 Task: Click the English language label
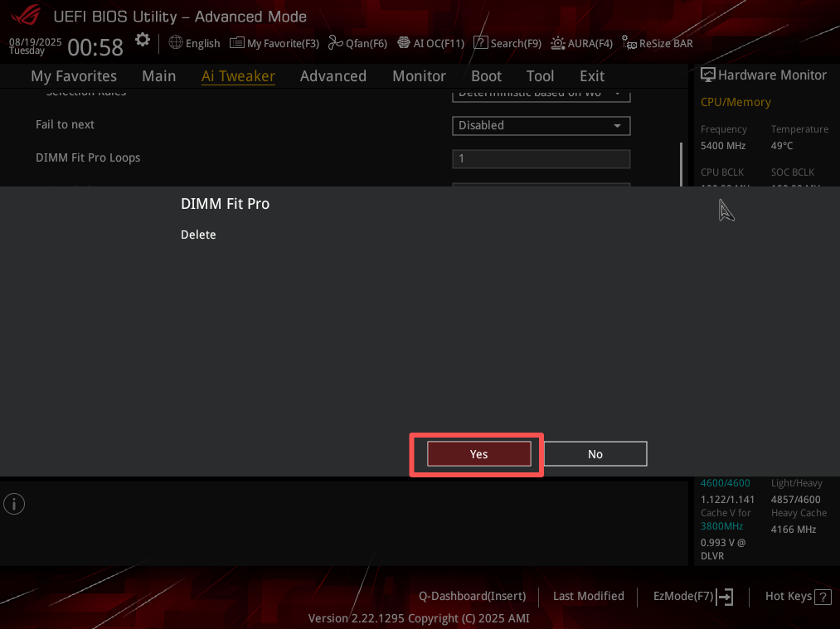click(x=202, y=43)
